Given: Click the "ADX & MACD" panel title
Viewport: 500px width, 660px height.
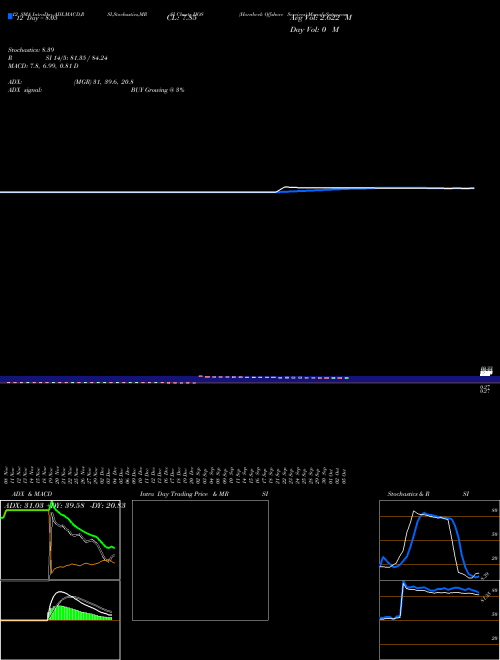Looking at the screenshot, I should pyautogui.click(x=32, y=494).
